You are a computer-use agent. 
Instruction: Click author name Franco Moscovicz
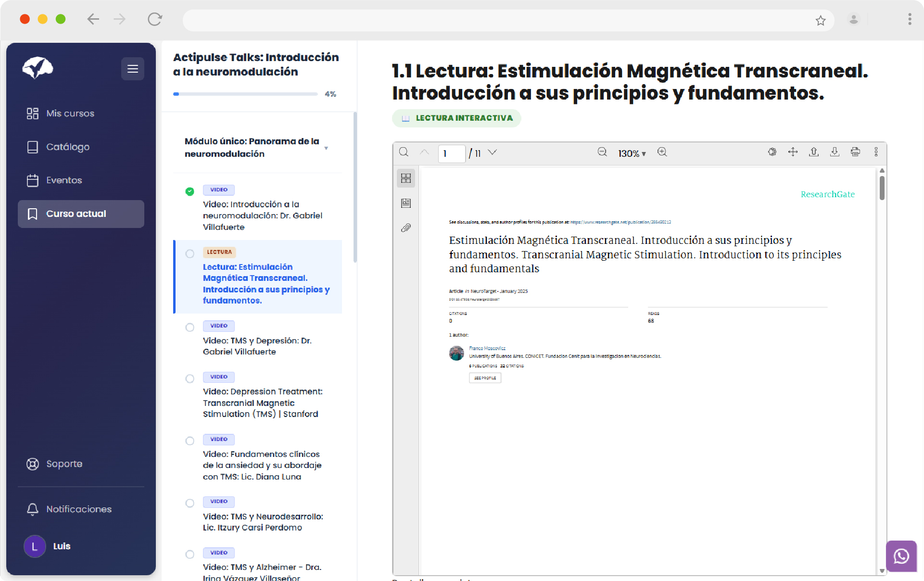click(x=487, y=348)
